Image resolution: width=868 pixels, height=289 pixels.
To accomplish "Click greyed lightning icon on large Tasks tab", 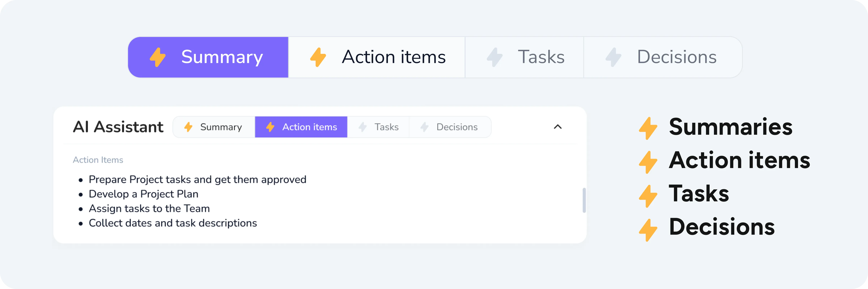I will coord(495,57).
